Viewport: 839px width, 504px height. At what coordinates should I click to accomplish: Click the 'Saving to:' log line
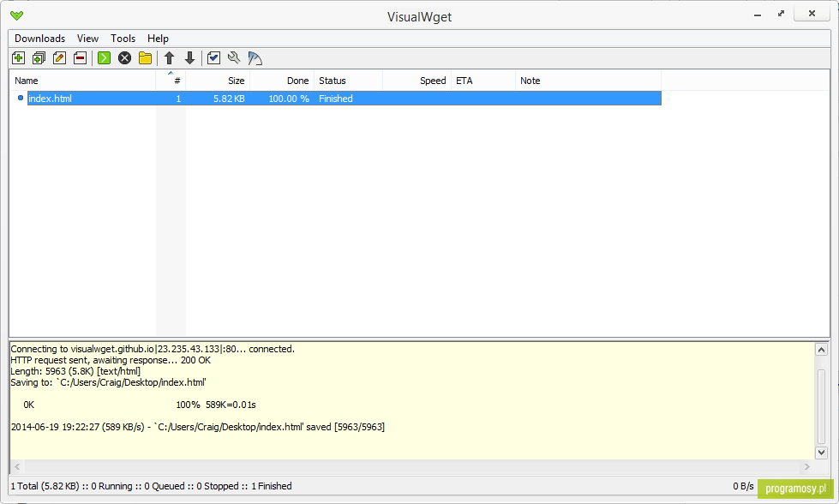(x=109, y=382)
